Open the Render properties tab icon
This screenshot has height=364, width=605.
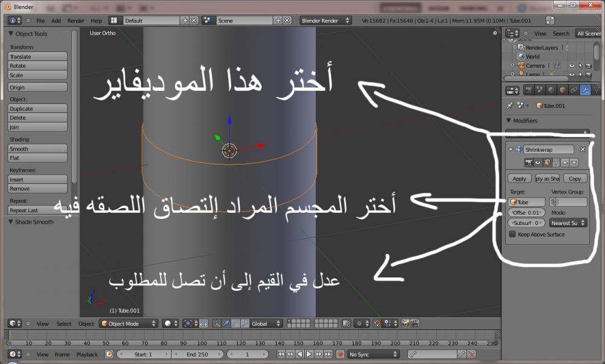[x=528, y=90]
